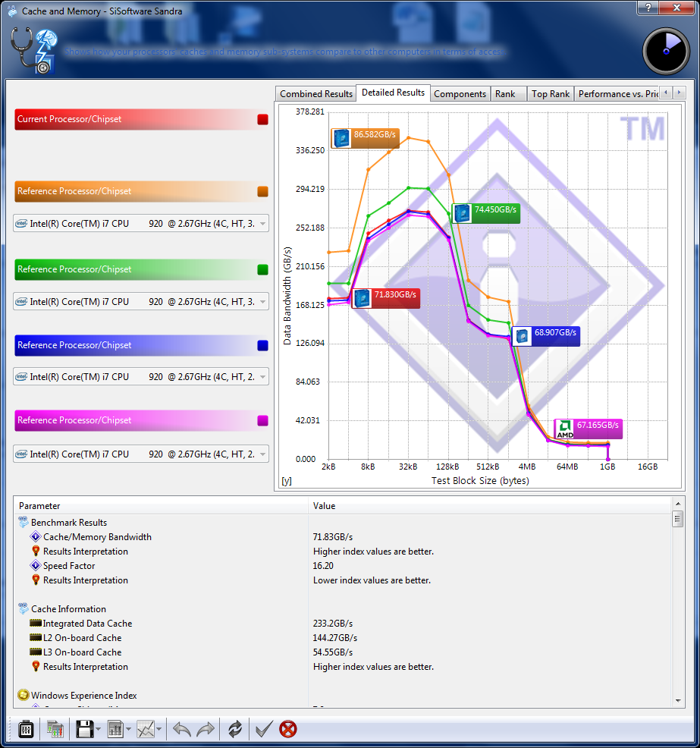Open the Components tab
This screenshot has height=748, width=700.
point(460,94)
